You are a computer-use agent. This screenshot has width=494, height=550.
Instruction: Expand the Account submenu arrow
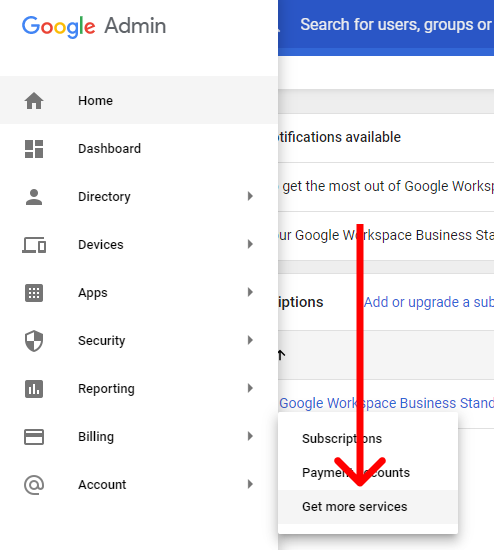point(250,484)
